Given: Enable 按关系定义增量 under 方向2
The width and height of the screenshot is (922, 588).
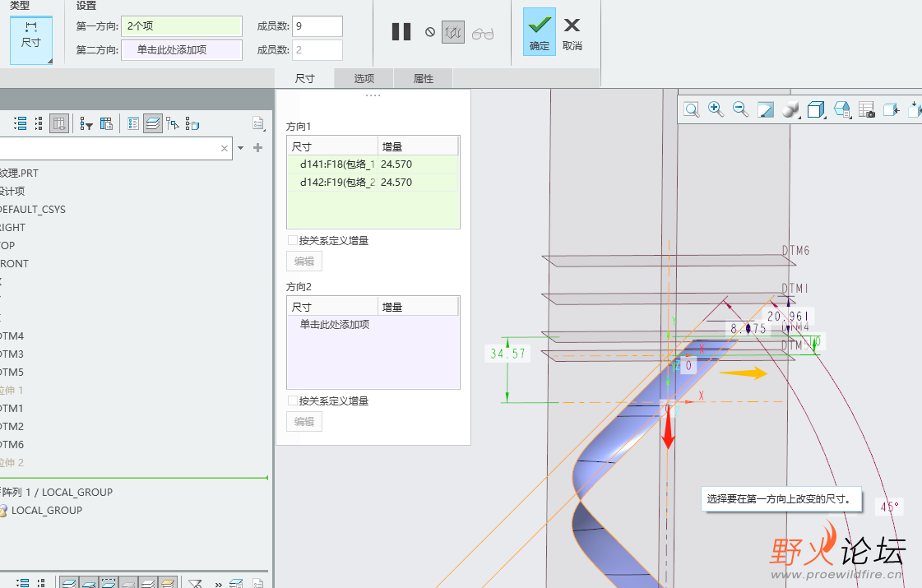Looking at the screenshot, I should pyautogui.click(x=292, y=400).
